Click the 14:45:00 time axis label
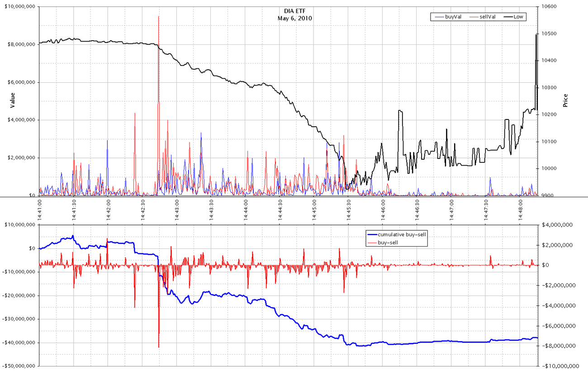Image resolution: width=588 pixels, height=376 pixels. tap(315, 210)
